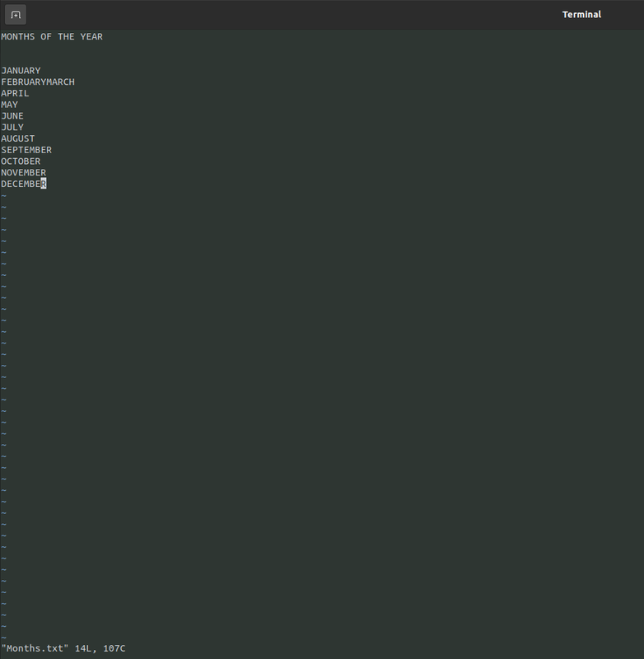The width and height of the screenshot is (644, 659).
Task: Move cursor to NOVEMBER line
Action: 24,173
